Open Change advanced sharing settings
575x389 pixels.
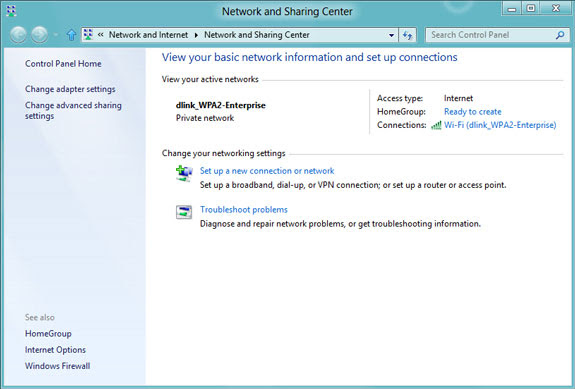click(x=73, y=110)
